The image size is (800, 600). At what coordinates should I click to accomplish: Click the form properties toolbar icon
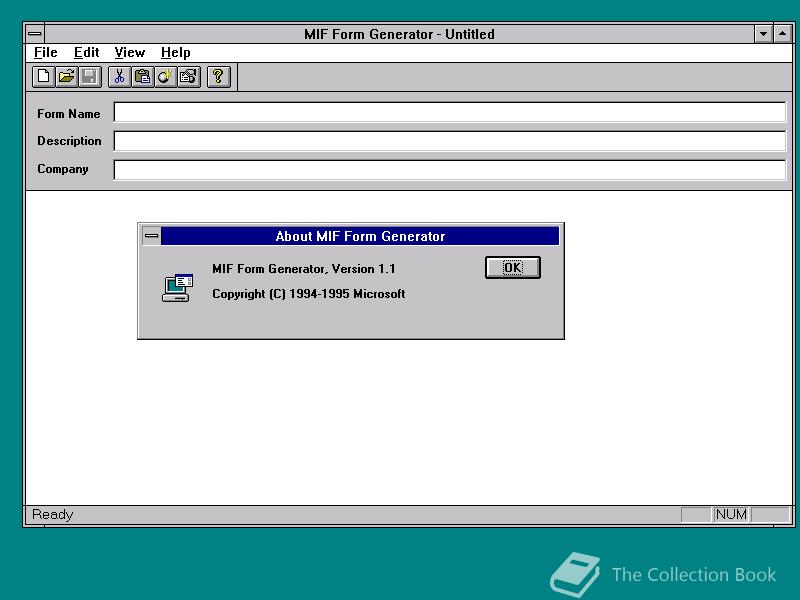pyautogui.click(x=188, y=77)
